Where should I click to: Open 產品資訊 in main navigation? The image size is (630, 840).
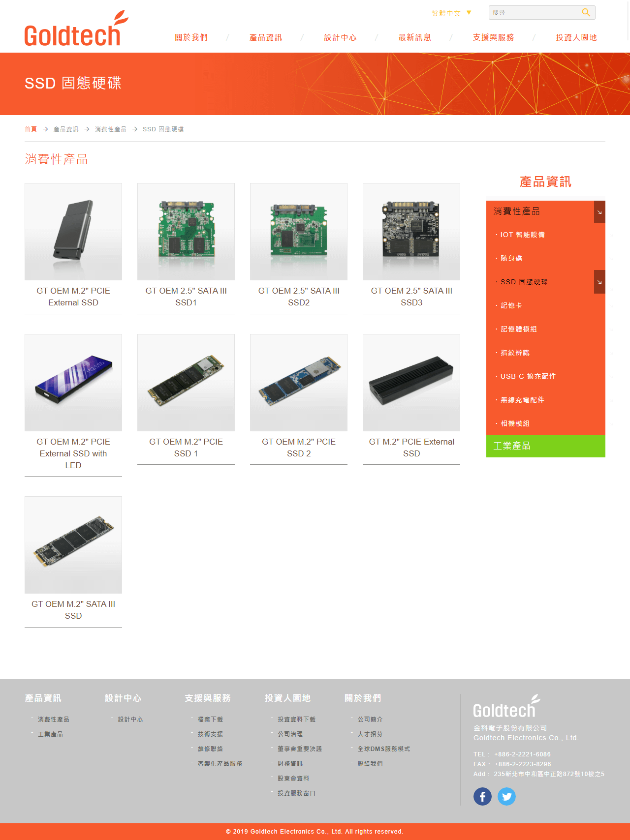(x=266, y=37)
